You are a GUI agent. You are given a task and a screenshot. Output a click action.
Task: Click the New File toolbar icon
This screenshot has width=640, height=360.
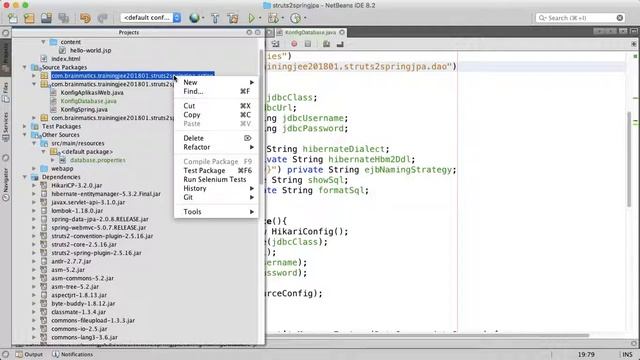tap(13, 18)
